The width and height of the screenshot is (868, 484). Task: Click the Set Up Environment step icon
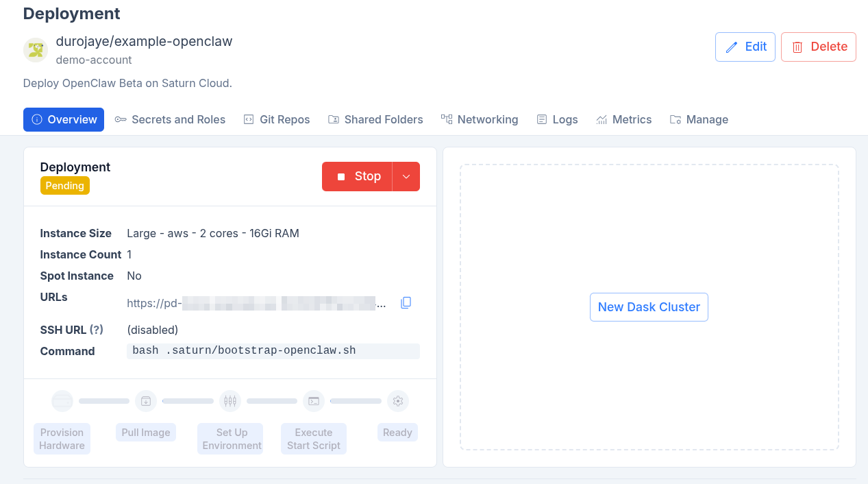[230, 401]
